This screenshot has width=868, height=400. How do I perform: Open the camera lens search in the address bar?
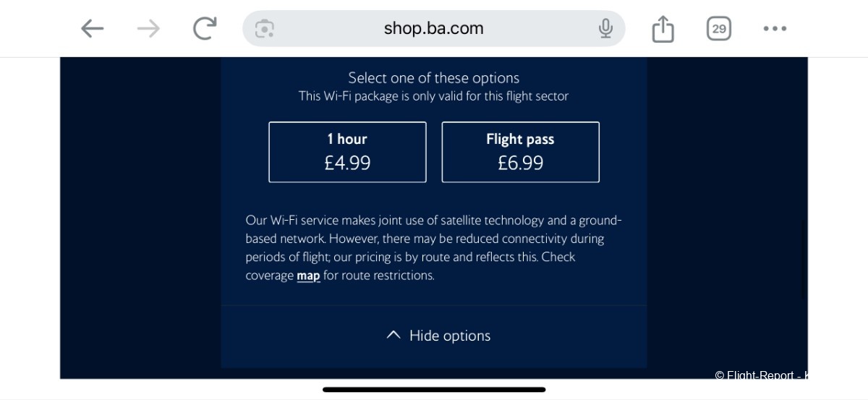(264, 29)
